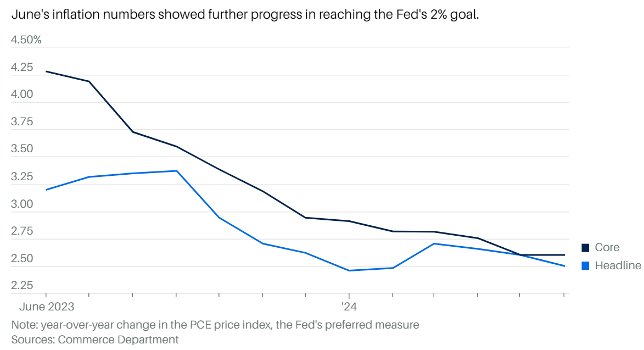Click the Core line's starting point at June 2023
The image size is (644, 350).
46,71
